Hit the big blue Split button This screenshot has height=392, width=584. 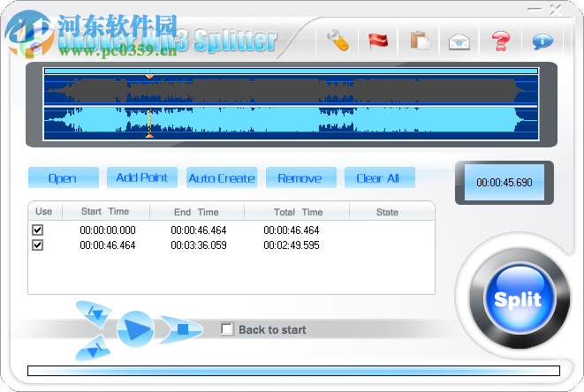coord(518,299)
